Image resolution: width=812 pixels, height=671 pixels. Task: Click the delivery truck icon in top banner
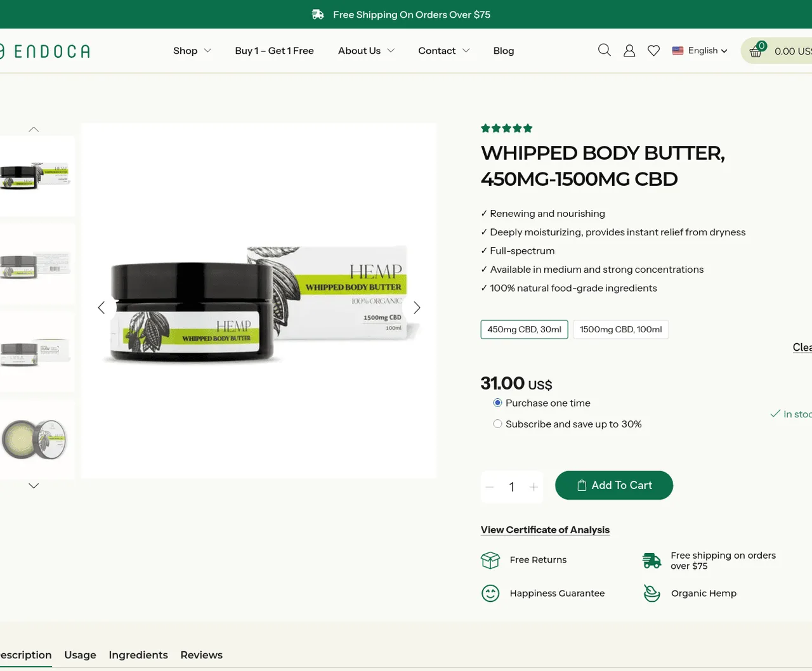pos(318,15)
